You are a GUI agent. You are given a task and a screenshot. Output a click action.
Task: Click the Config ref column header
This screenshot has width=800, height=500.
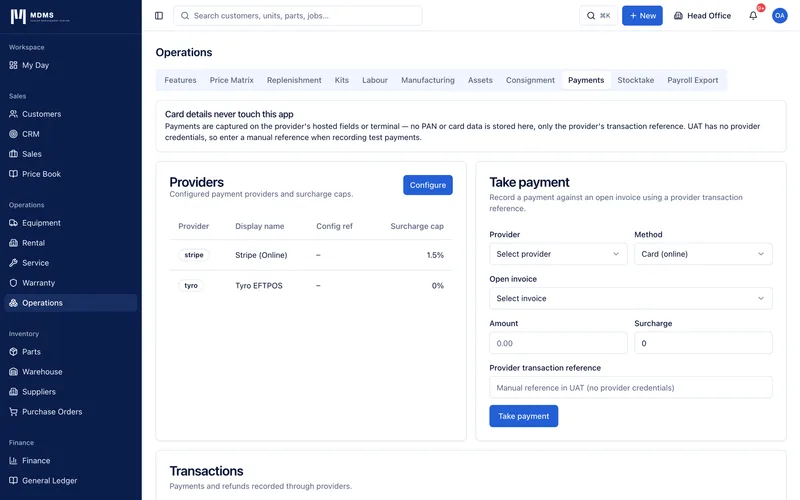[334, 226]
